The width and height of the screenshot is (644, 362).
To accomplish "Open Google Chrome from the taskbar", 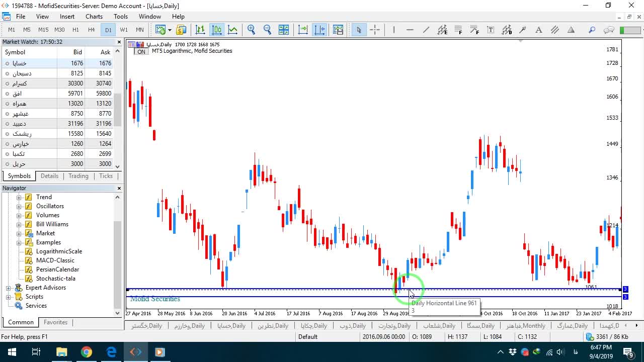I will pyautogui.click(x=87, y=352).
